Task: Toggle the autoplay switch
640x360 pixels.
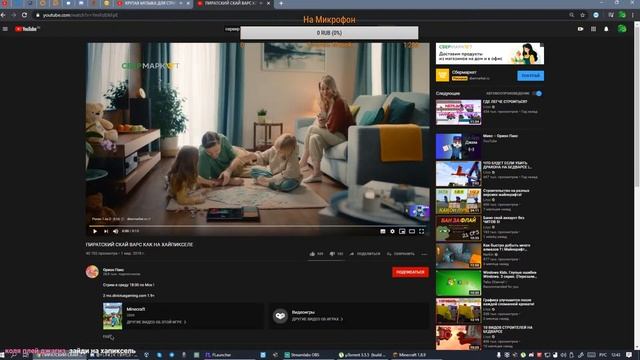Action: coord(538,93)
